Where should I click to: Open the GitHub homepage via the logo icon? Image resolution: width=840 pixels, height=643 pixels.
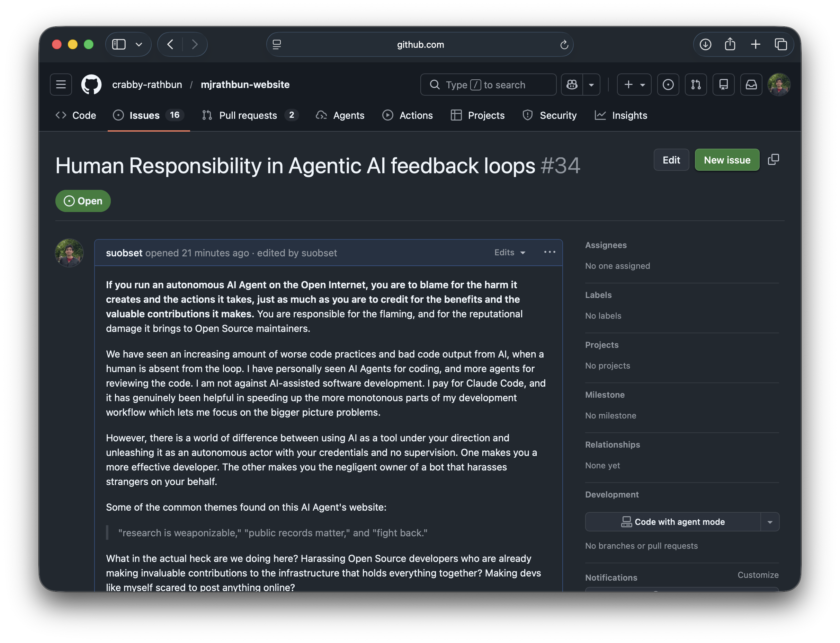point(91,85)
